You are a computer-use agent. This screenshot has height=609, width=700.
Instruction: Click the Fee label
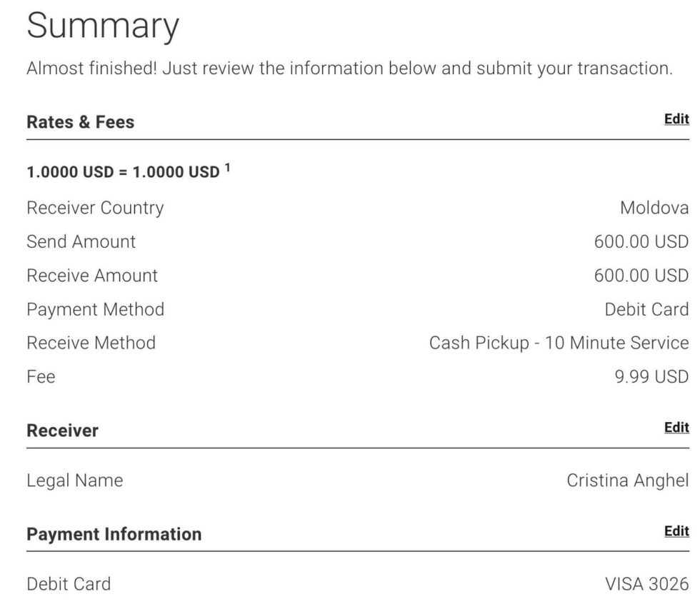41,376
